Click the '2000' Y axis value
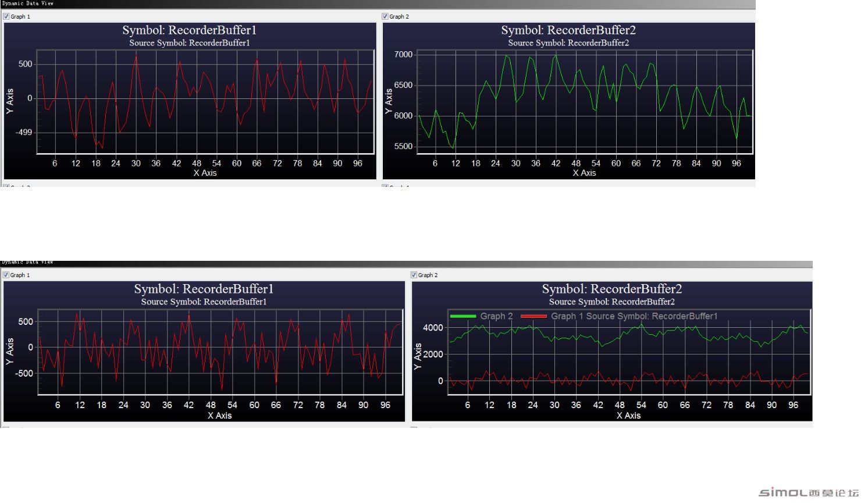Image resolution: width=868 pixels, height=503 pixels. coord(433,354)
